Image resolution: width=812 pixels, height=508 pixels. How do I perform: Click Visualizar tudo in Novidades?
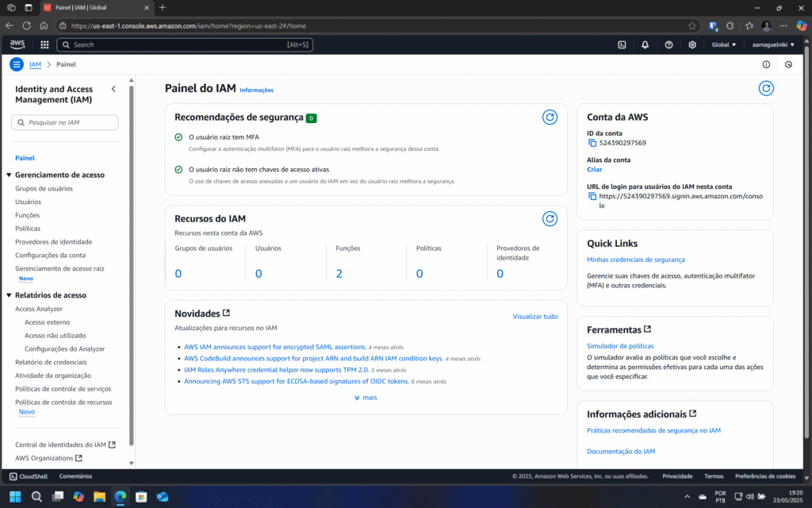tap(535, 316)
